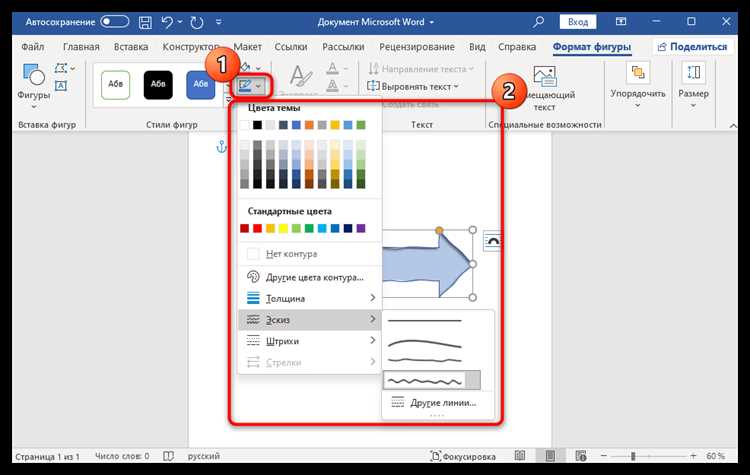The width and height of the screenshot is (750, 475).
Task: Click the Redo icon in title bar
Action: click(197, 22)
